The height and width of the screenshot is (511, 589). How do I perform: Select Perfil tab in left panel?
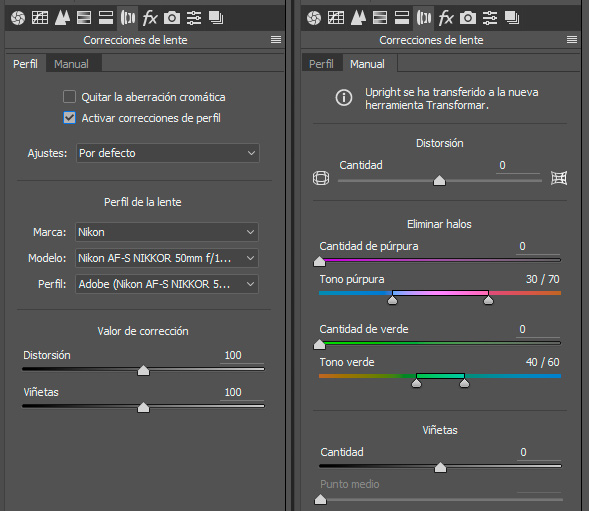click(x=25, y=63)
